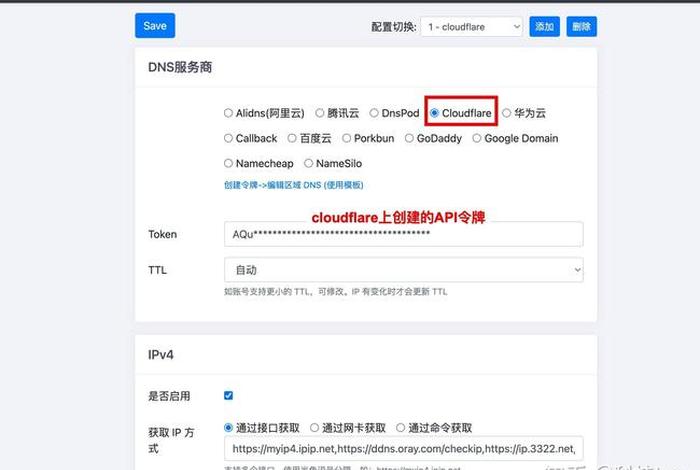Viewport: 700px width, 470px height.
Task: Select the Namecheap radio option
Action: (x=228, y=163)
